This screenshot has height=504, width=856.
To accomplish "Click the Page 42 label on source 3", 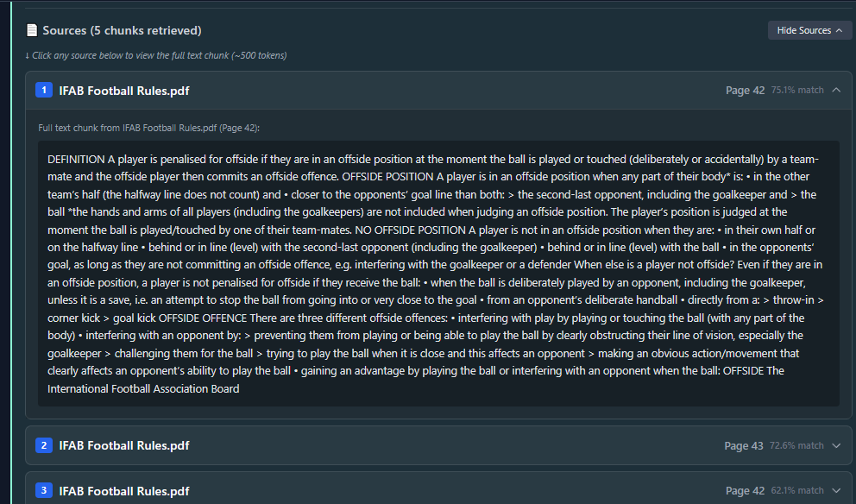I will click(x=745, y=491).
